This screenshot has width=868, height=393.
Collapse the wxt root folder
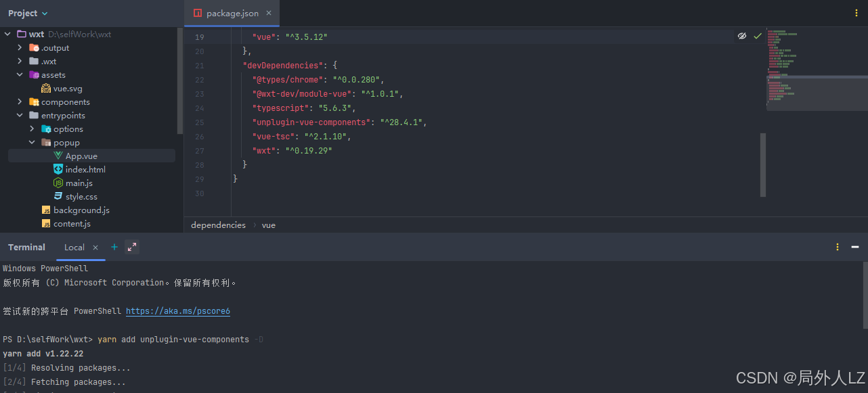click(7, 34)
